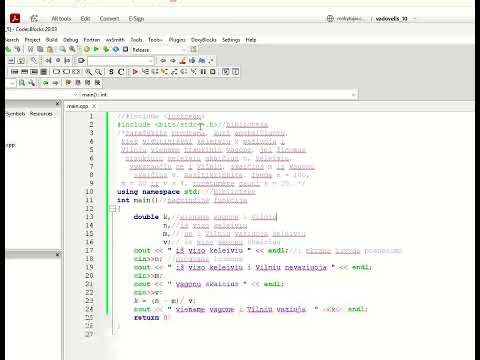Click the next search result arrow
Screen dimensions: 480x360
pyautogui.click(x=173, y=61)
